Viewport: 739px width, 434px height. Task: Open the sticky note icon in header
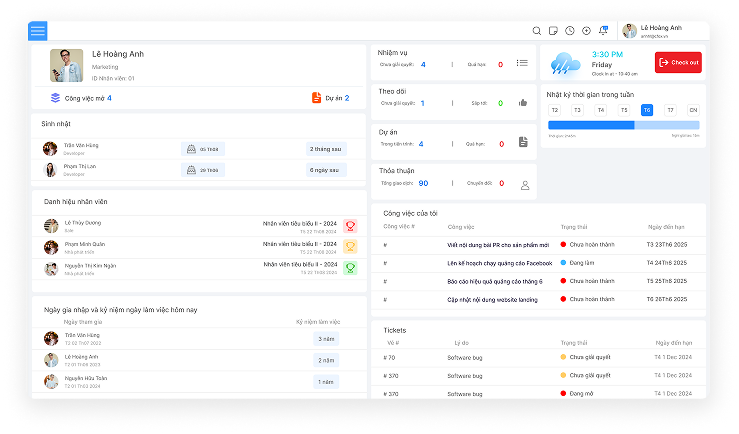[553, 31]
